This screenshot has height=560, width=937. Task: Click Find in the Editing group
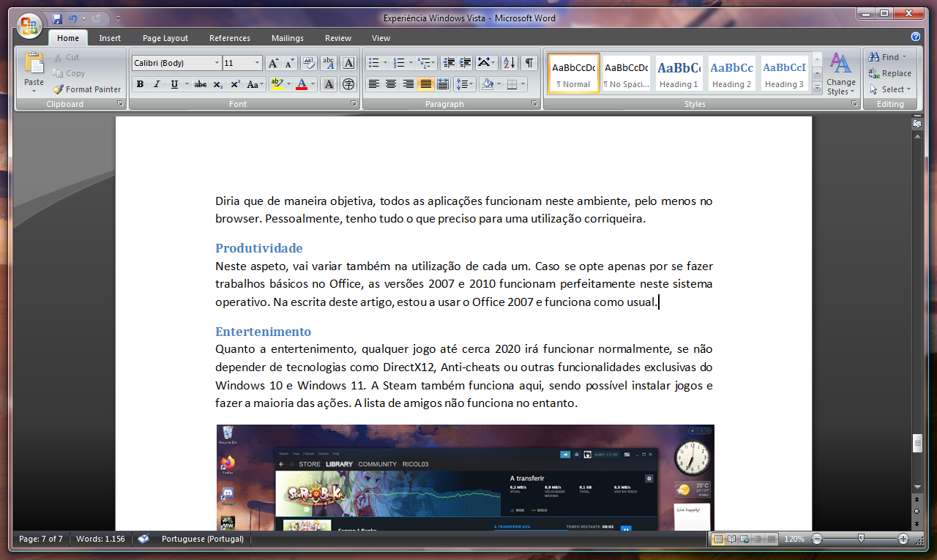pyautogui.click(x=887, y=57)
